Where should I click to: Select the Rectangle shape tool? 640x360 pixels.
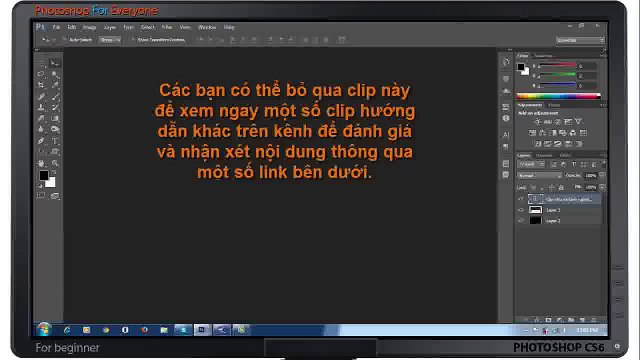[x=55, y=152]
